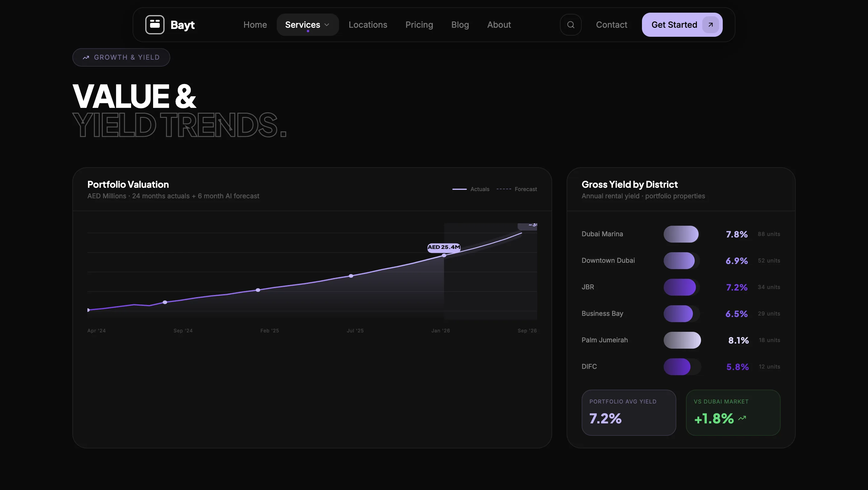Click the Actuals solid line legend marker
868x490 pixels.
pos(459,189)
